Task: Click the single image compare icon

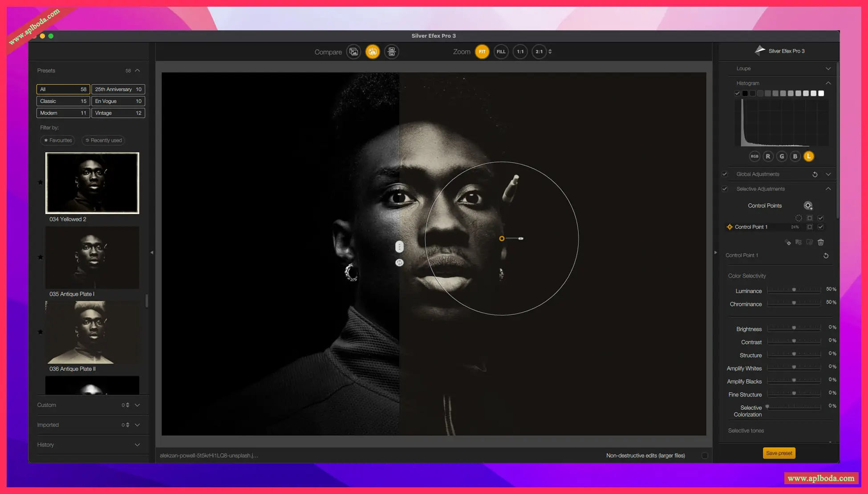Action: point(353,52)
